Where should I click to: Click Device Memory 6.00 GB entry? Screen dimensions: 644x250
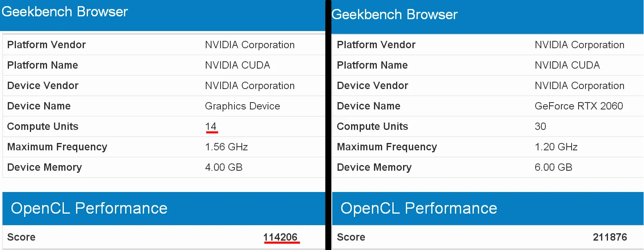(x=554, y=167)
